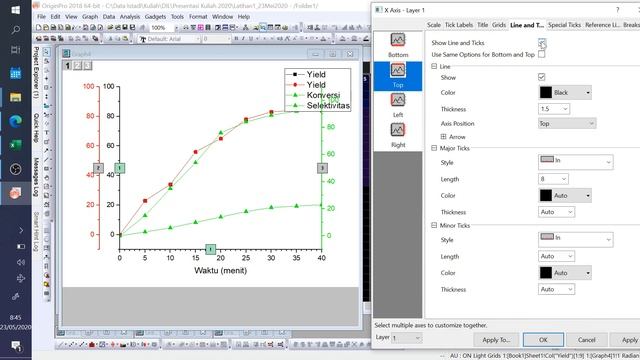Open the Line Color Black swatch
Viewport: 640px width, 360px height.
coord(565,93)
